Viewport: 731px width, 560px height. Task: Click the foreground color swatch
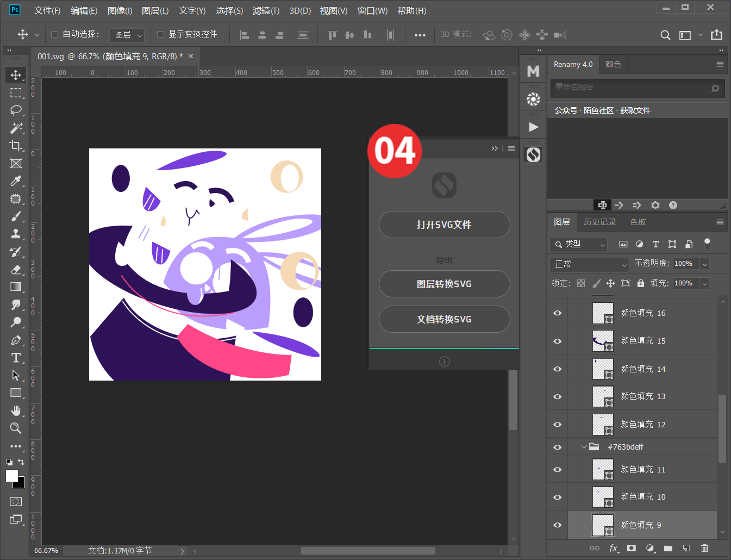point(11,476)
